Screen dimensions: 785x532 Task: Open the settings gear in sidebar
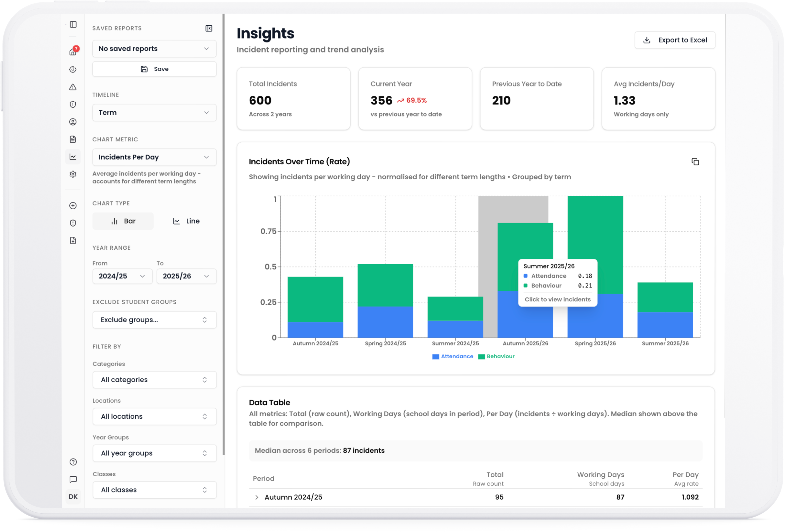pyautogui.click(x=73, y=174)
